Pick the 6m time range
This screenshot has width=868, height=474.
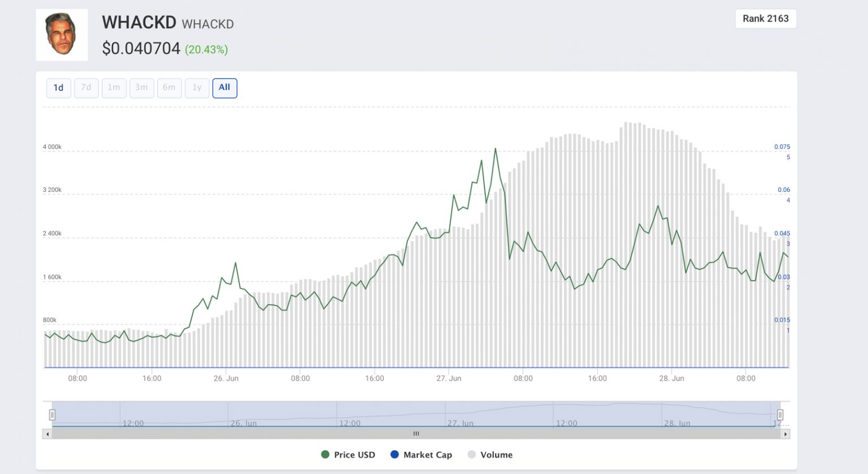pos(169,88)
